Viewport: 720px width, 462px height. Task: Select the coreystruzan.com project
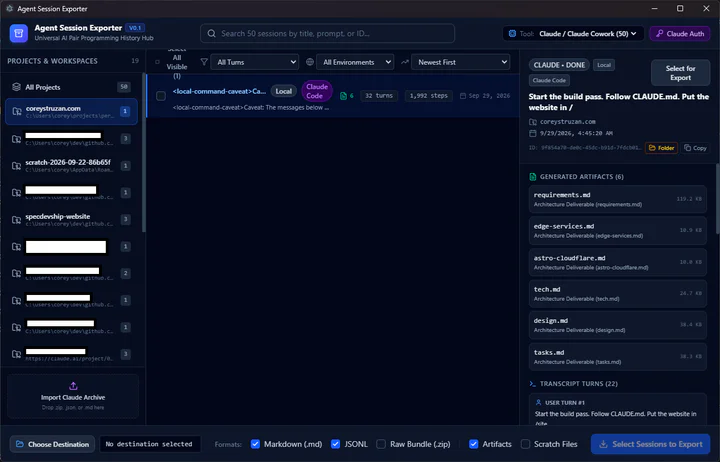[x=71, y=112]
